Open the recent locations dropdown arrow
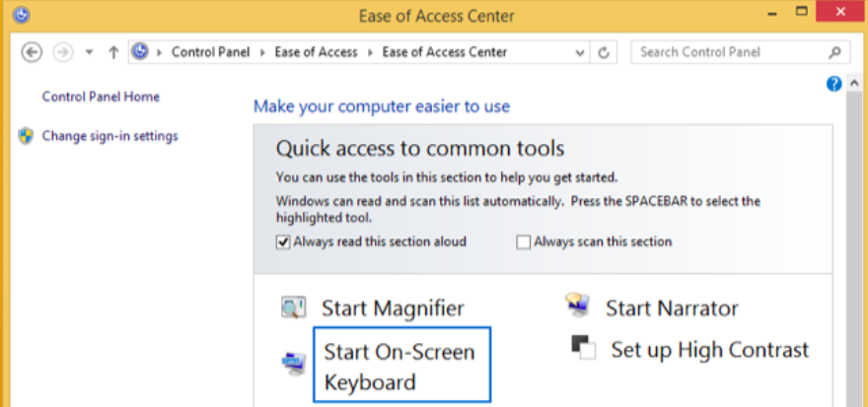Screen dimensions: 868x407 89,52
